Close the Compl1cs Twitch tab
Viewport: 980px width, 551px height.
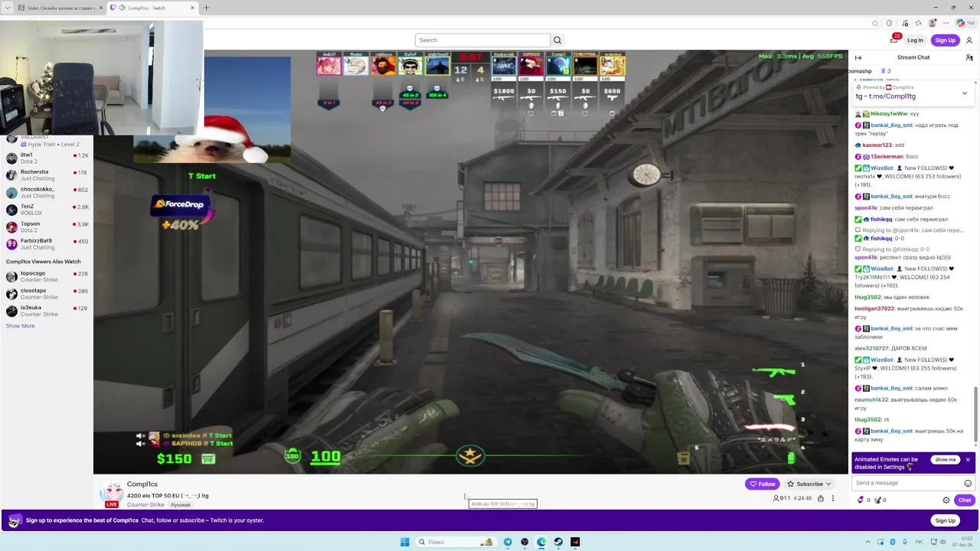pos(193,8)
